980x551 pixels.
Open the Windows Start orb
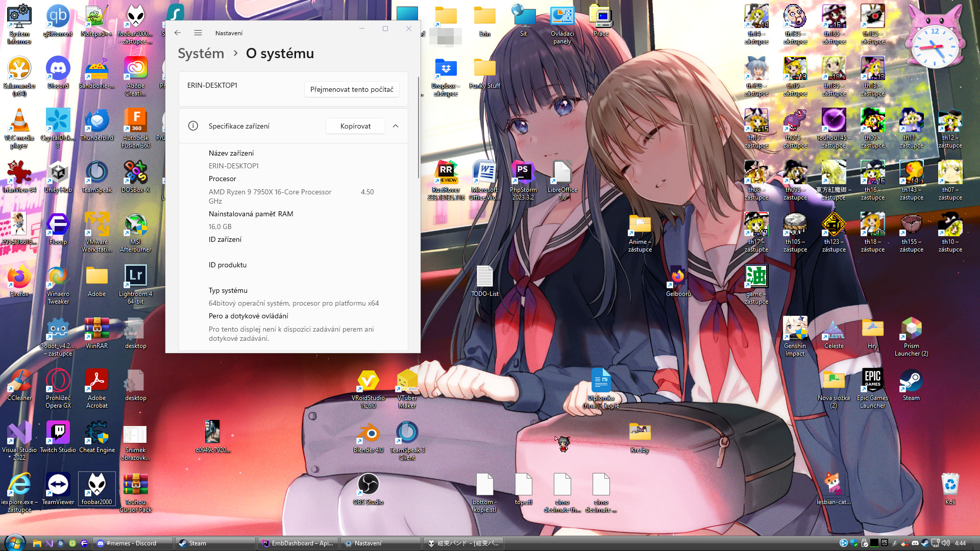coord(14,542)
